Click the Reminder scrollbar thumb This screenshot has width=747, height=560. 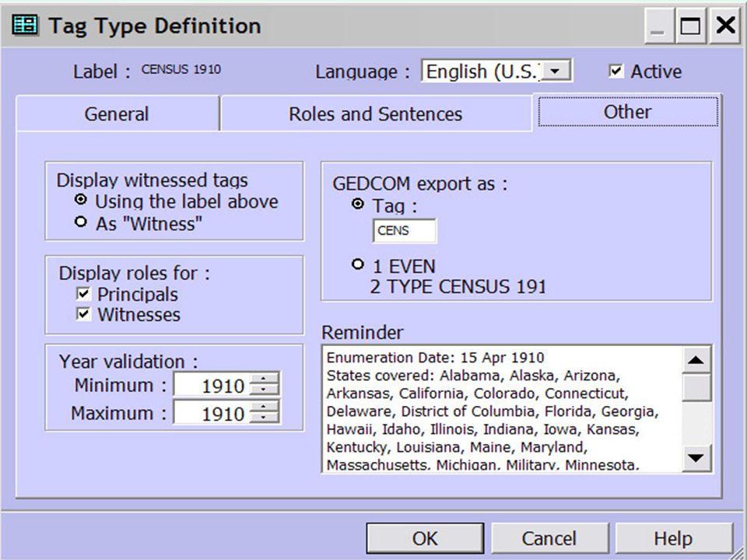[696, 387]
